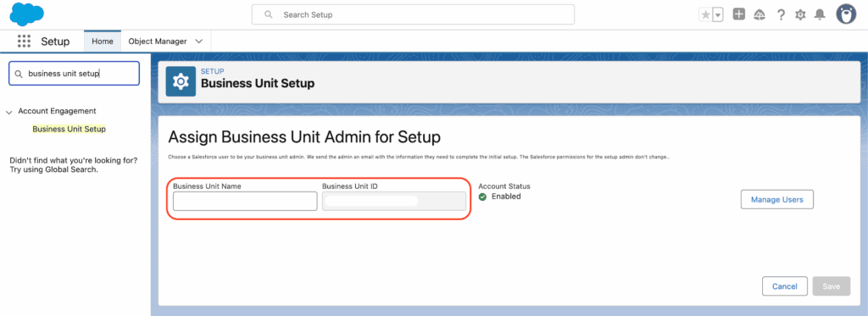868x316 pixels.
Task: Click the 'Account Status' label
Action: pos(504,186)
